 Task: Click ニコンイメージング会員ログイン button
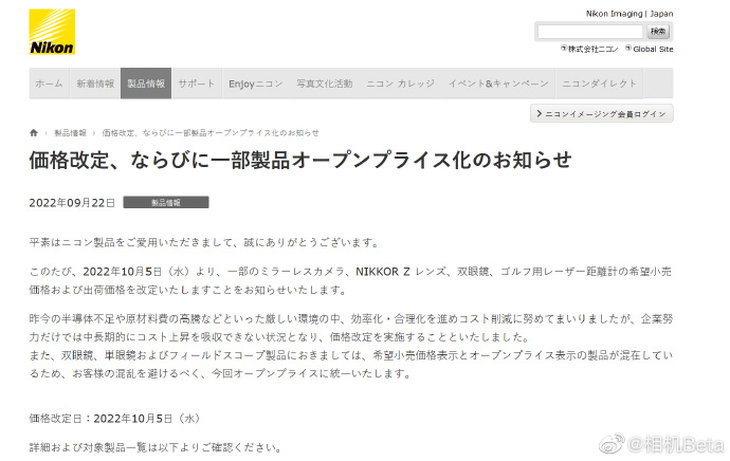tap(602, 114)
